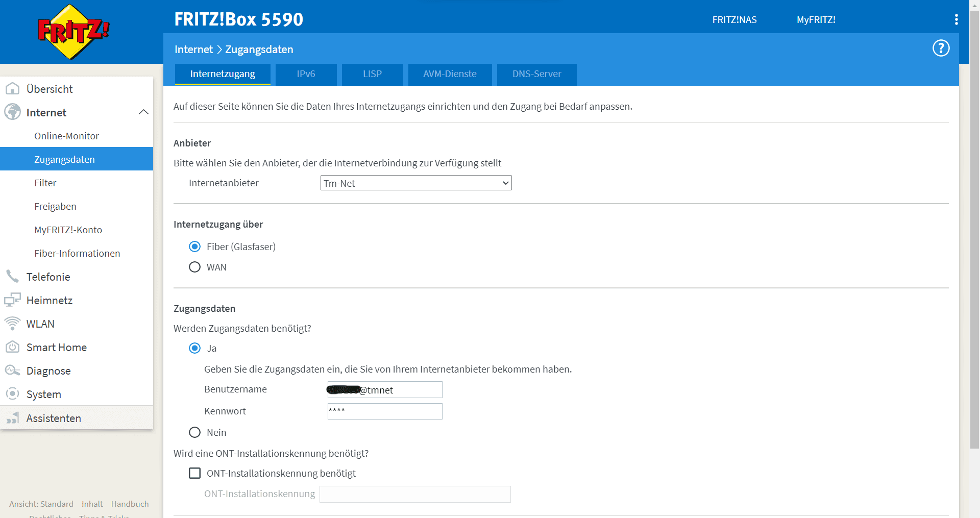Click Zugangsdaten breadcrumb text
The width and height of the screenshot is (980, 518).
coord(259,50)
